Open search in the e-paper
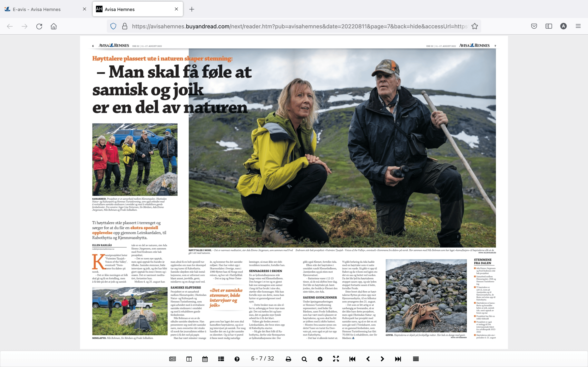The image size is (588, 367). click(304, 359)
